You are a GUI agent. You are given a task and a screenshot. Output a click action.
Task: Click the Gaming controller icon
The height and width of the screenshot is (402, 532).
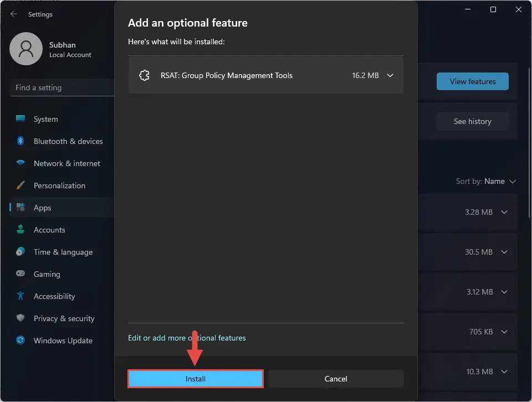click(x=21, y=273)
